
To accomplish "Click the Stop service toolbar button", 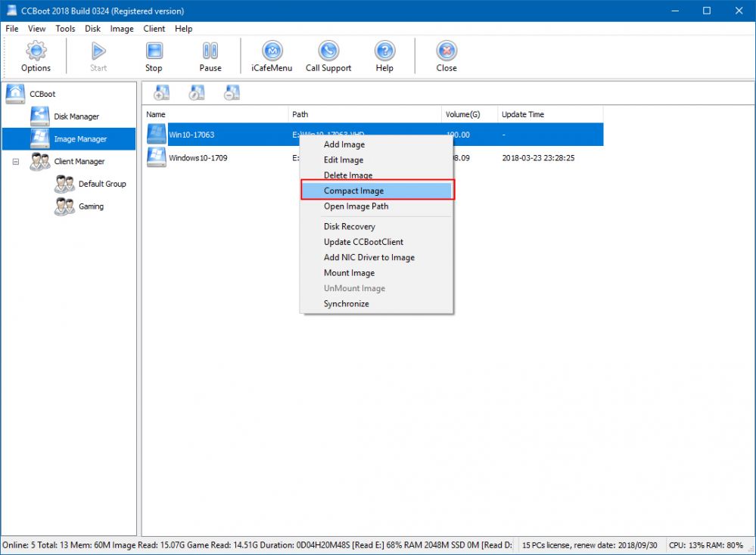I will (x=154, y=57).
